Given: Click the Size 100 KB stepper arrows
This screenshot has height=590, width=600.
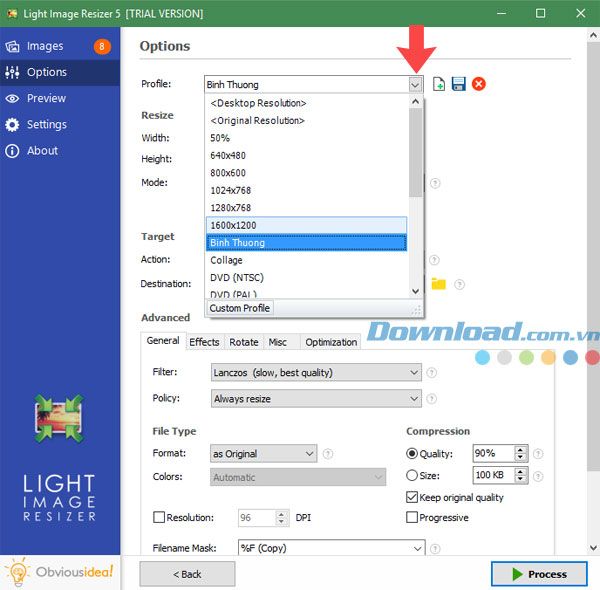Looking at the screenshot, I should [x=520, y=476].
